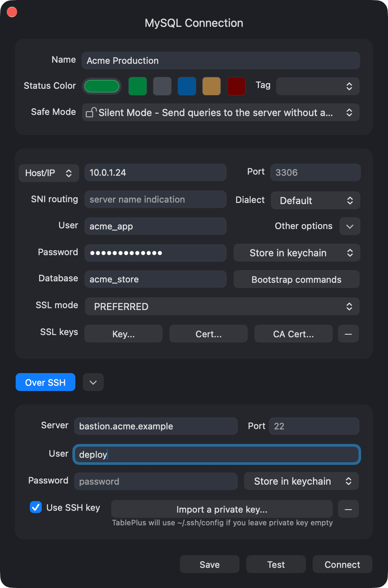Click the host field showing 10.0.1.24
The height and width of the screenshot is (588, 388).
[x=156, y=172]
